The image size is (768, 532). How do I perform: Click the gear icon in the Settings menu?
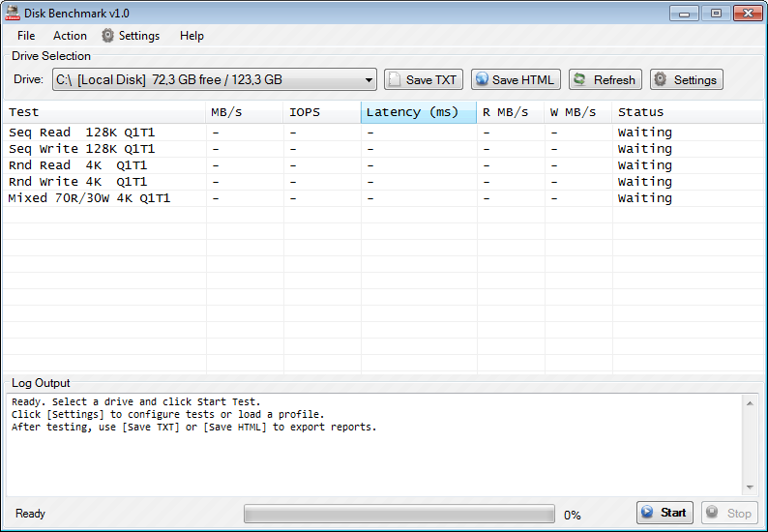tap(107, 36)
